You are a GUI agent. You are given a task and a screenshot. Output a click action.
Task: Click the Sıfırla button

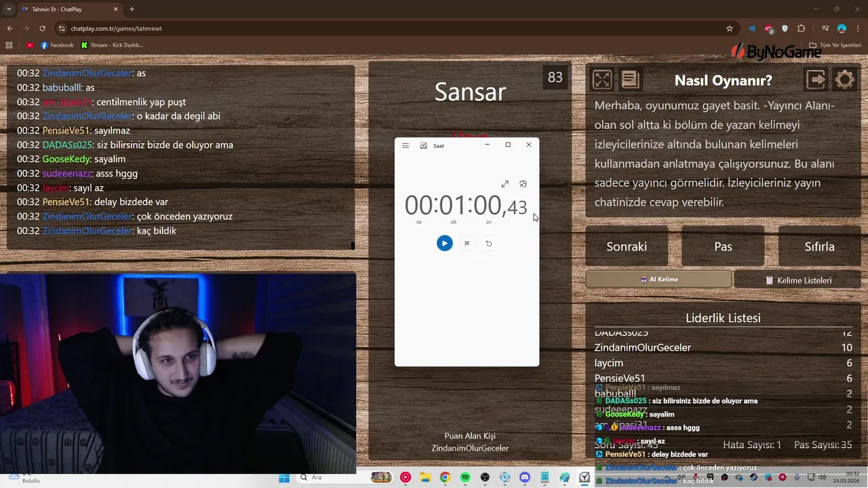[x=819, y=247]
